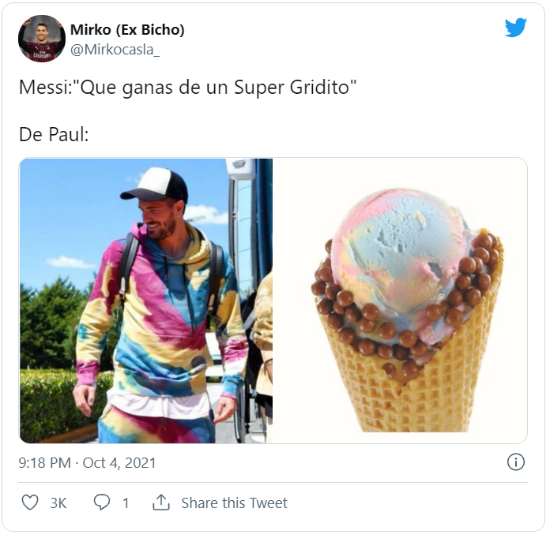
Task: Click the tweet line mentioning Super Gridito
Action: point(188,87)
